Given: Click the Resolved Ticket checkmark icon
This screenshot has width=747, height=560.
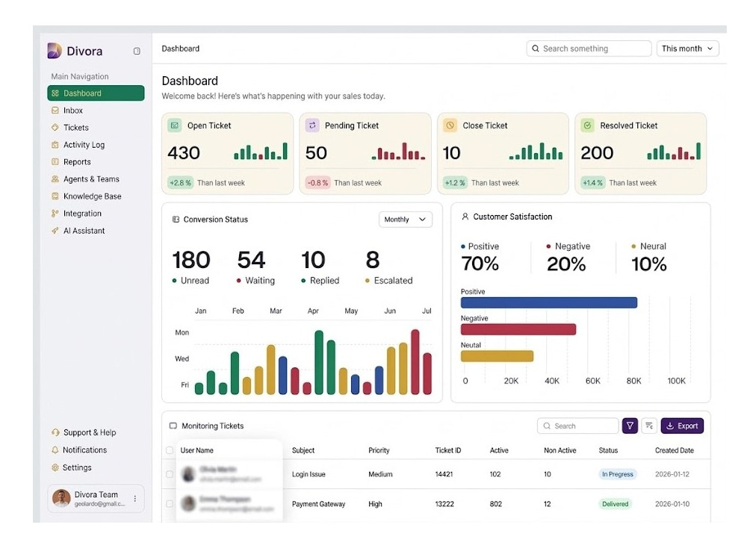Looking at the screenshot, I should pos(587,125).
